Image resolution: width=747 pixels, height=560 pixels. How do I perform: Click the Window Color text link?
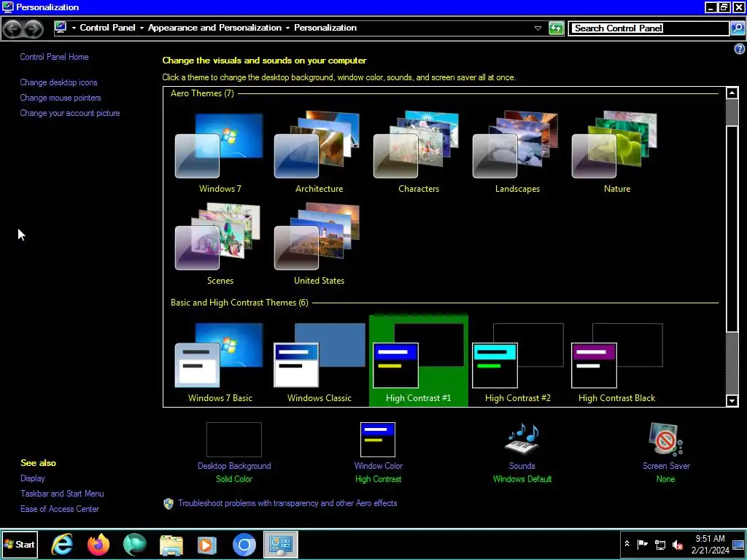pos(379,466)
